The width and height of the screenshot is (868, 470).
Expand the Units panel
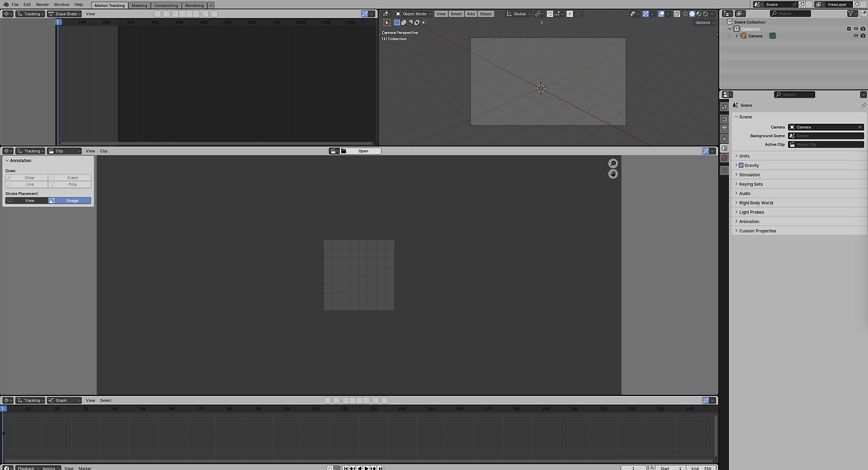(798, 156)
